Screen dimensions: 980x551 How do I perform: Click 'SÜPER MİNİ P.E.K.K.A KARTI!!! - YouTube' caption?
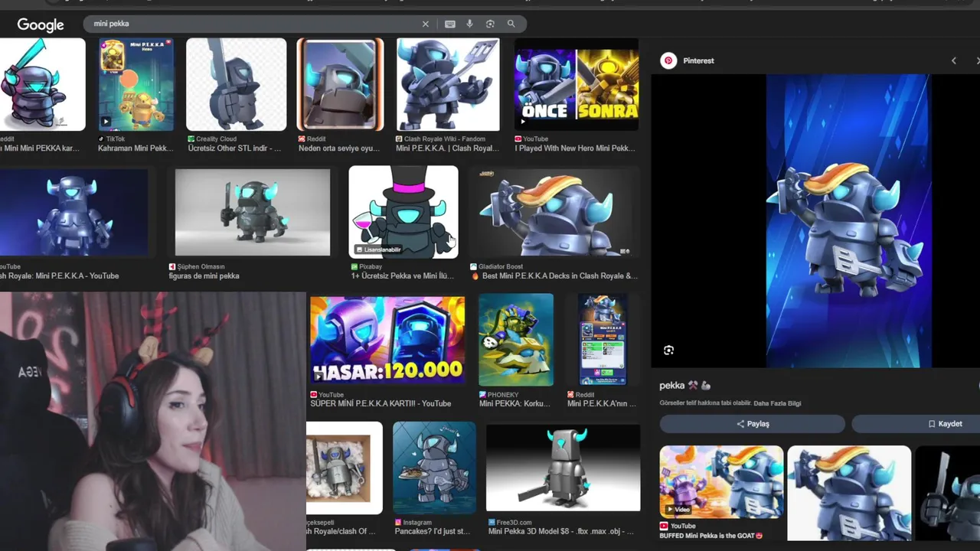click(x=381, y=404)
